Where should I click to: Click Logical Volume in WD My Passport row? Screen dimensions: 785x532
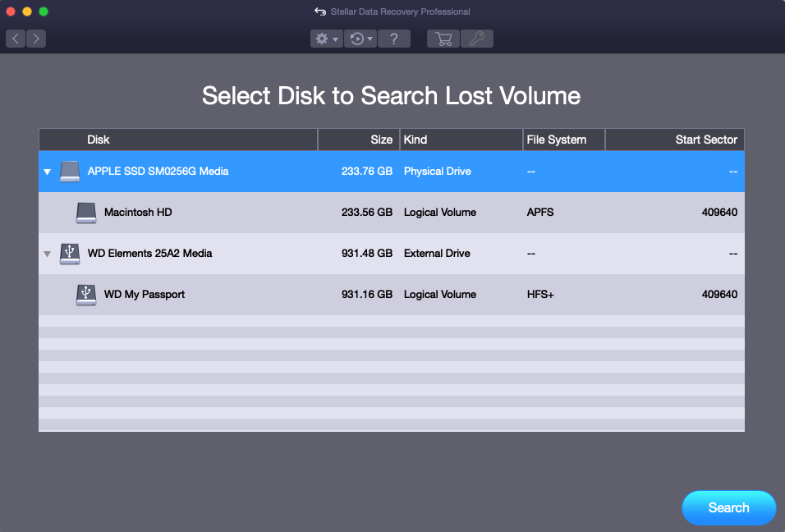[x=440, y=294]
